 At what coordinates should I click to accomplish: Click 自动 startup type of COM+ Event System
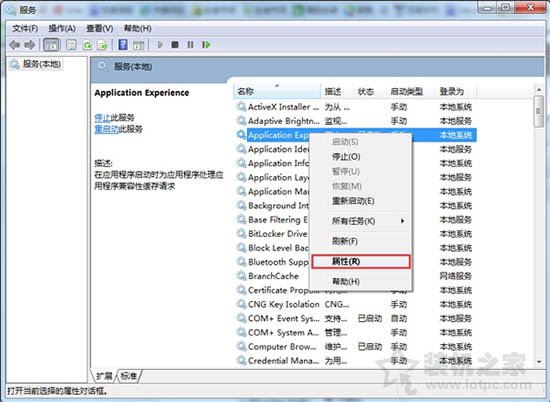(399, 318)
